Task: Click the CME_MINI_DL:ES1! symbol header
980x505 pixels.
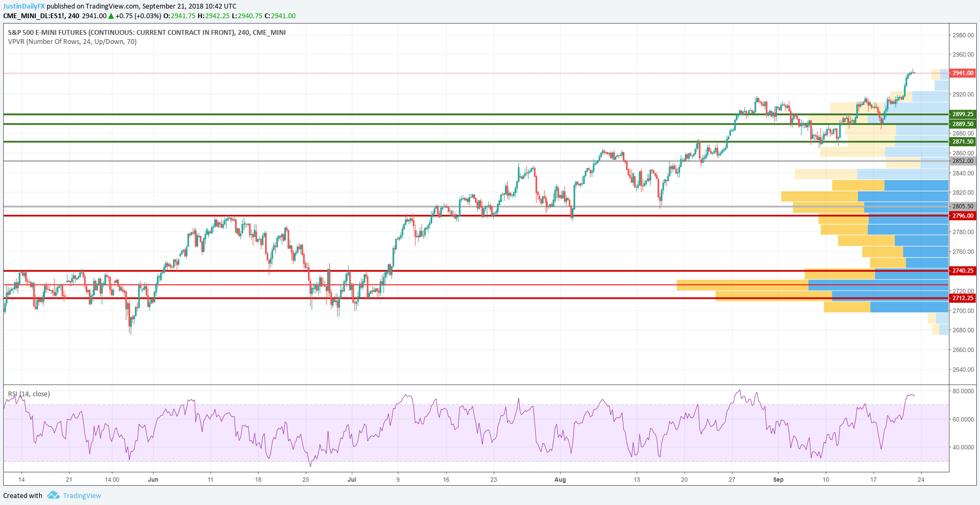Action: click(x=34, y=16)
